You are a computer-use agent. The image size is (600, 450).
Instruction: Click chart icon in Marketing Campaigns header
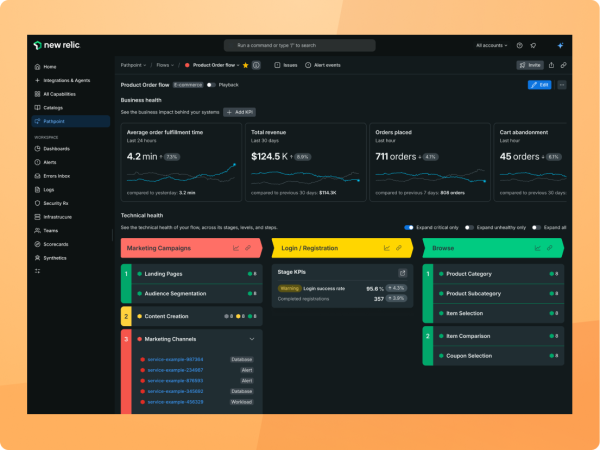(236, 248)
